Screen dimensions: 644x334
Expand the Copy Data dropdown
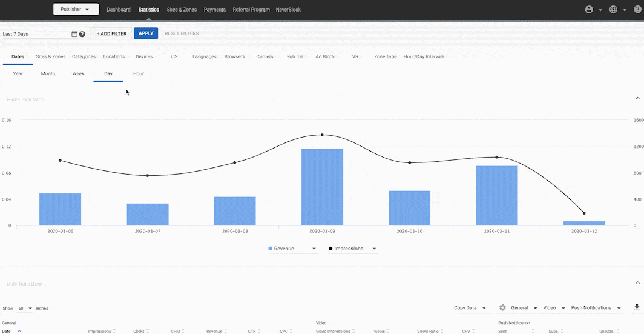(x=470, y=308)
